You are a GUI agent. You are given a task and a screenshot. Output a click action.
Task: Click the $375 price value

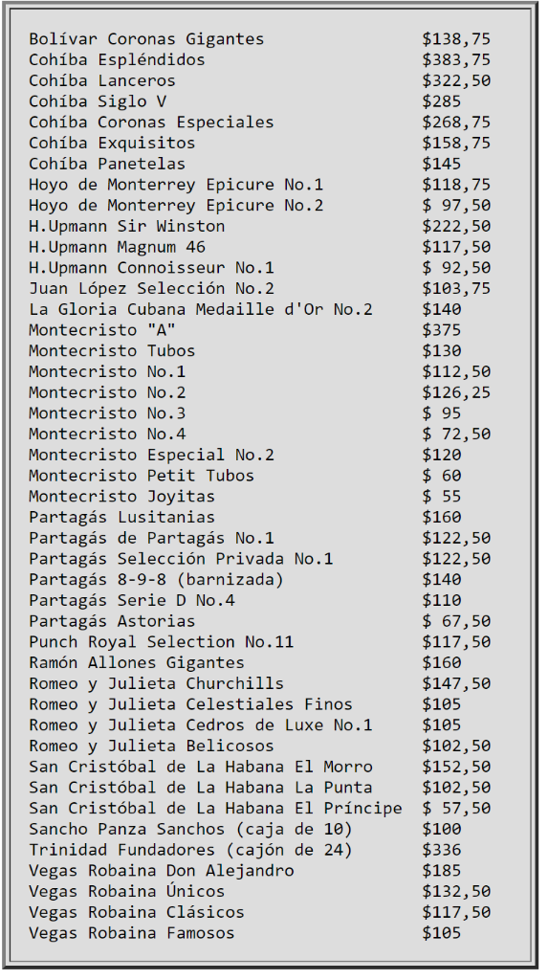coord(441,329)
